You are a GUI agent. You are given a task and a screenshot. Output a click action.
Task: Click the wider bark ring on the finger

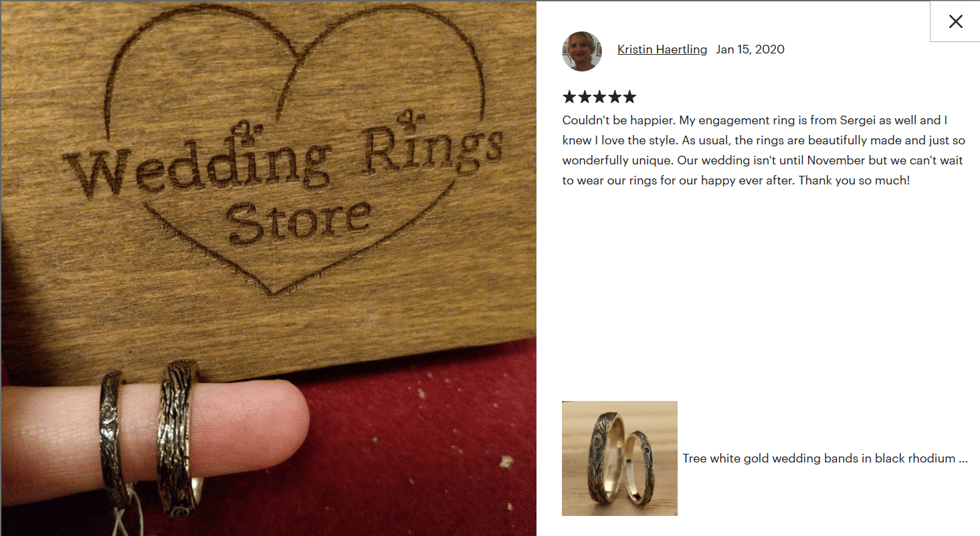(x=179, y=438)
